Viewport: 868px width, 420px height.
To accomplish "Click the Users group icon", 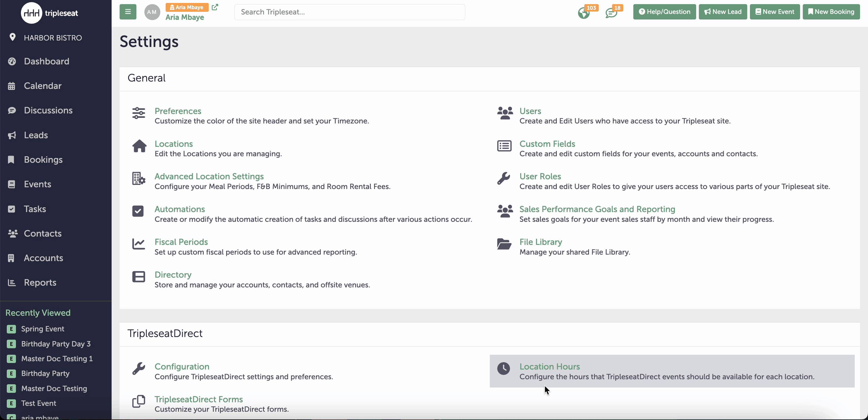I will (x=505, y=113).
